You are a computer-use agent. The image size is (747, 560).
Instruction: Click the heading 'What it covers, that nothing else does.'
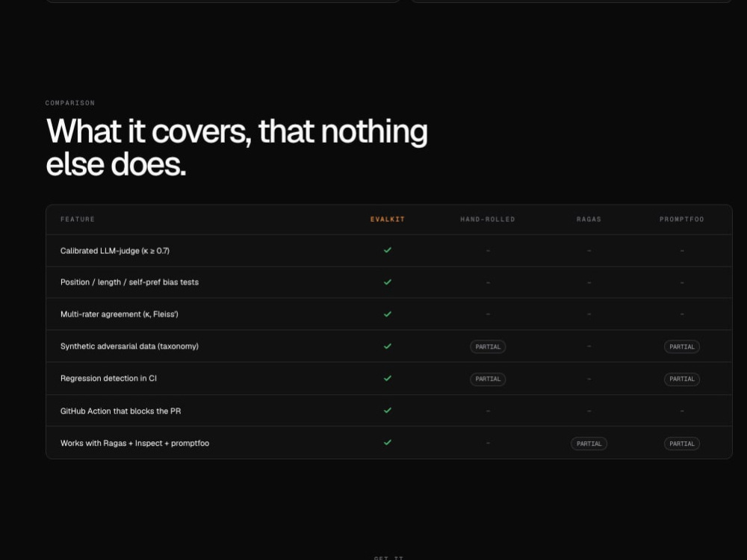coord(237,147)
